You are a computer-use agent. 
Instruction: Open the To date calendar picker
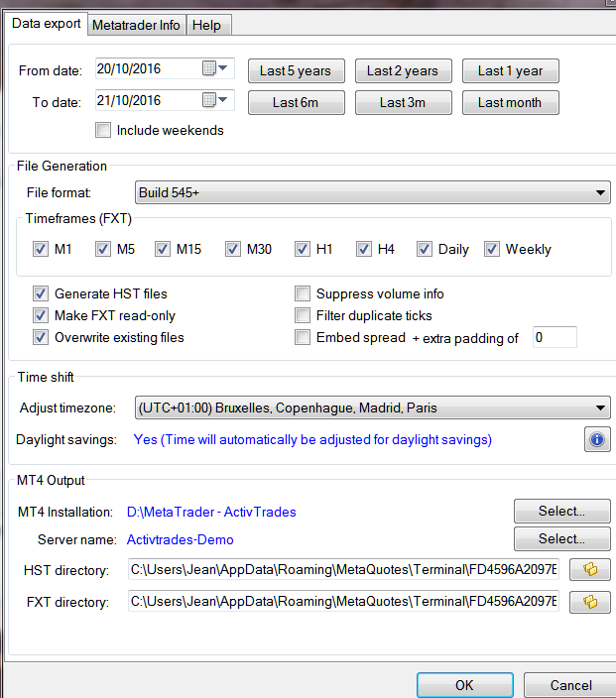pos(214,100)
